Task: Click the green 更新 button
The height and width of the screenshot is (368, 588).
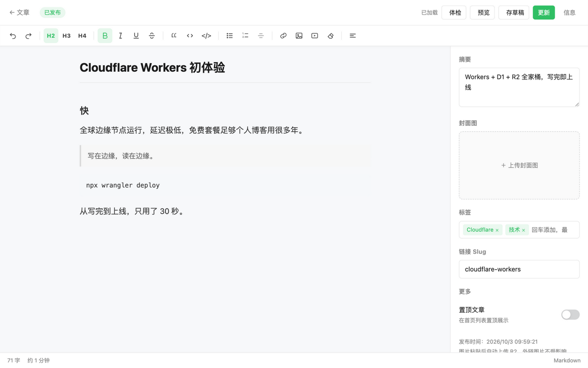Action: click(544, 12)
